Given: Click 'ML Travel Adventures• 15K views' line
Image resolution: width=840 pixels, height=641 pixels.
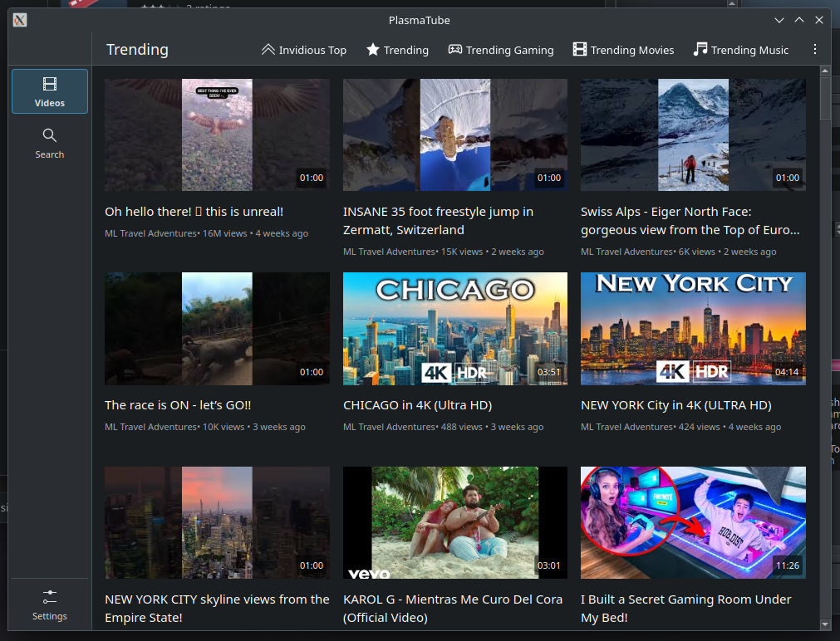Looking at the screenshot, I should click(443, 252).
